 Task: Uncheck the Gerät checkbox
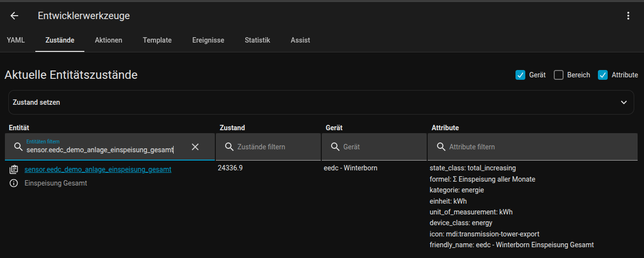click(520, 75)
